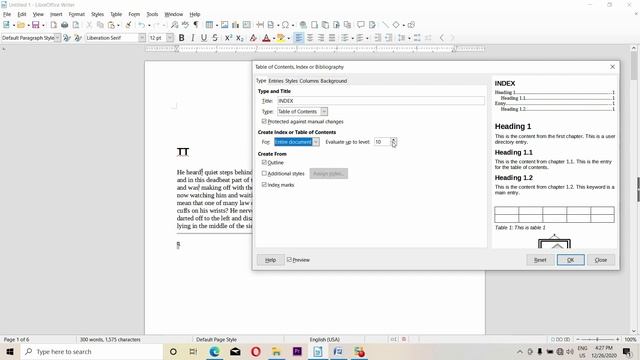Screen dimensions: 640x360
Task: Open the For dropdown showing Entire document
Action: (x=297, y=142)
